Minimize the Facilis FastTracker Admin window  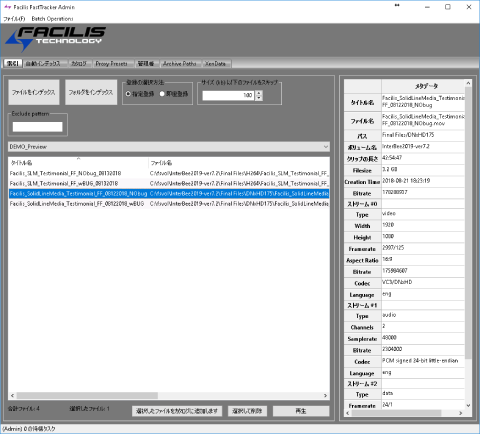(x=427, y=7)
